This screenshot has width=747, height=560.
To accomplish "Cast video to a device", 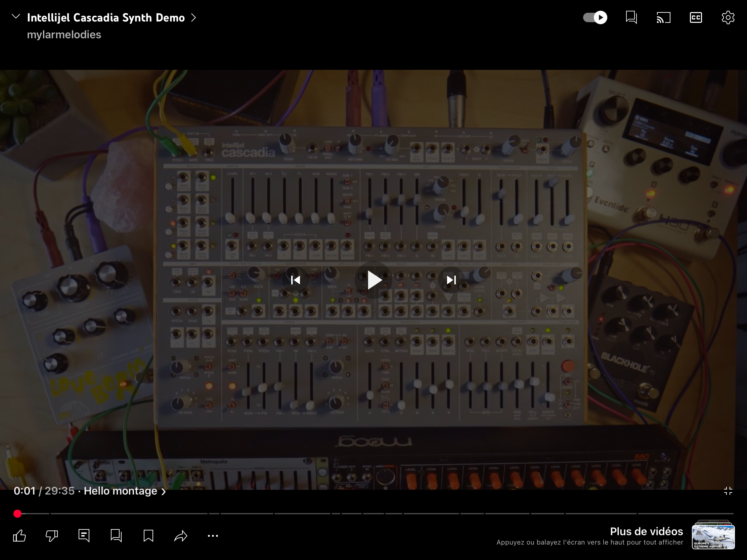I will (x=663, y=17).
